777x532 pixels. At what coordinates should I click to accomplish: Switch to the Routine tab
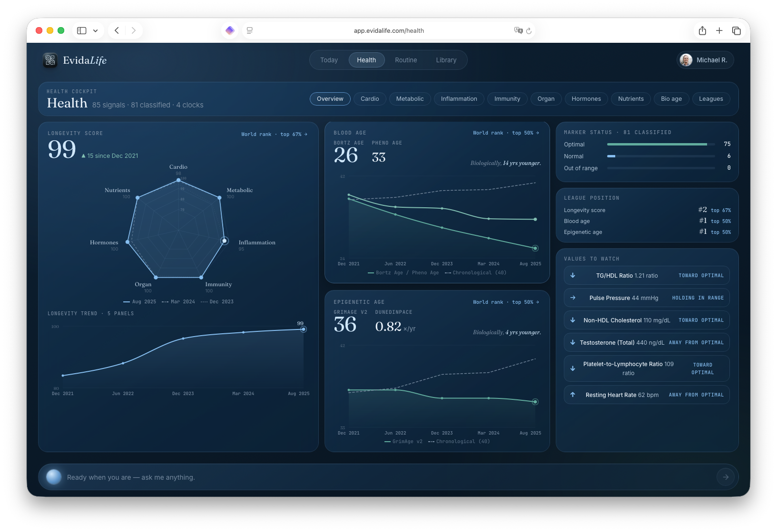click(406, 60)
